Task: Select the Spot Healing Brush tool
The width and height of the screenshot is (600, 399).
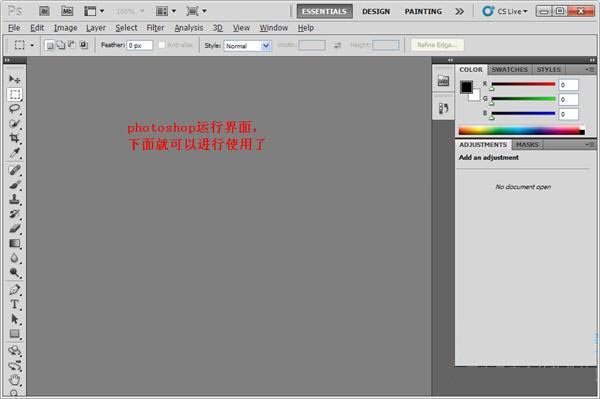Action: (15, 170)
